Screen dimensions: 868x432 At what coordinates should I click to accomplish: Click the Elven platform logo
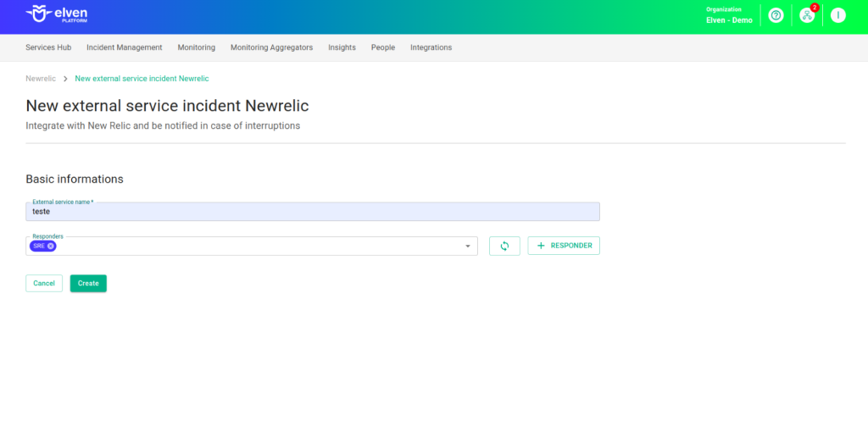point(57,14)
